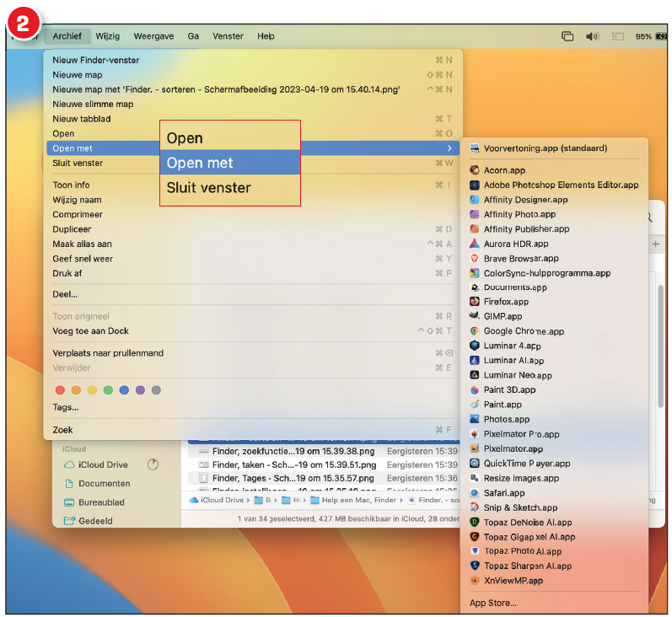Click the battery 95% indicator
The width and height of the screenshot is (672, 617).
click(651, 36)
